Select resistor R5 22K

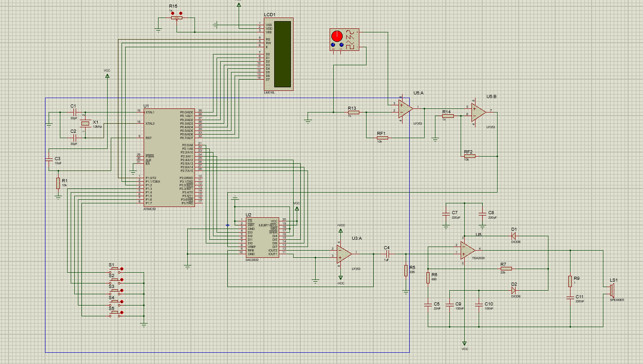coord(406,270)
